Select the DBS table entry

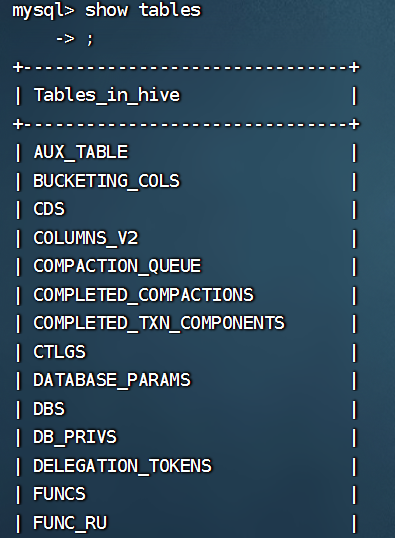[x=49, y=409]
